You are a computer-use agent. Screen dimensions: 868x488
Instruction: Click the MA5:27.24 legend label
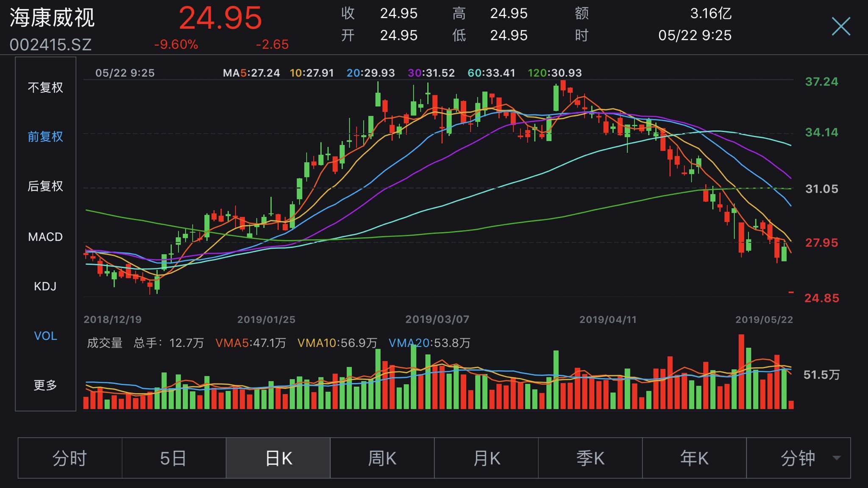click(x=251, y=73)
